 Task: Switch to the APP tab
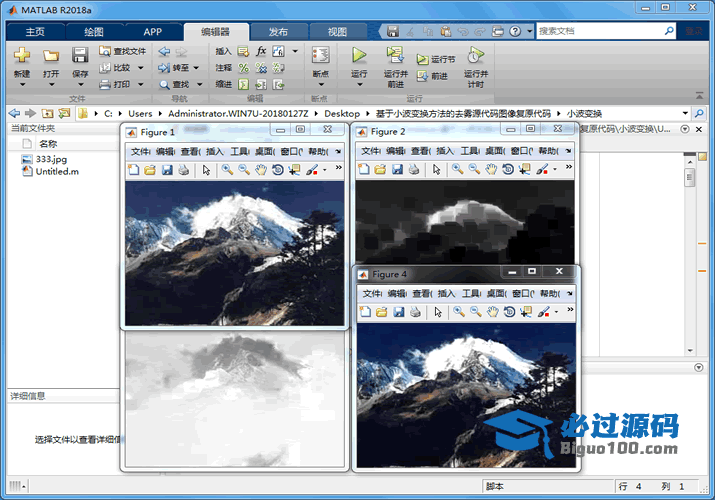click(152, 32)
